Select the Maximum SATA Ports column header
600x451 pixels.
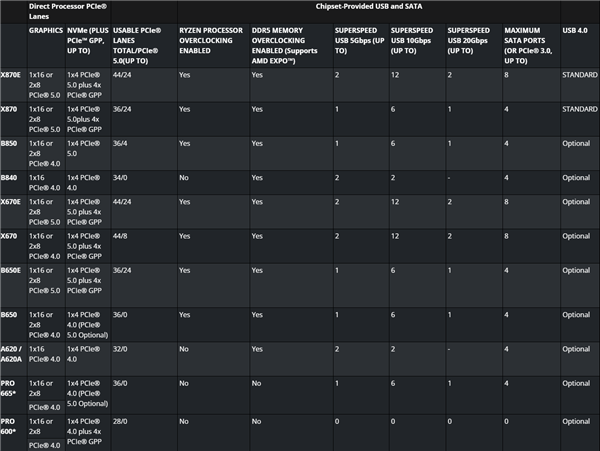pyautogui.click(x=529, y=40)
